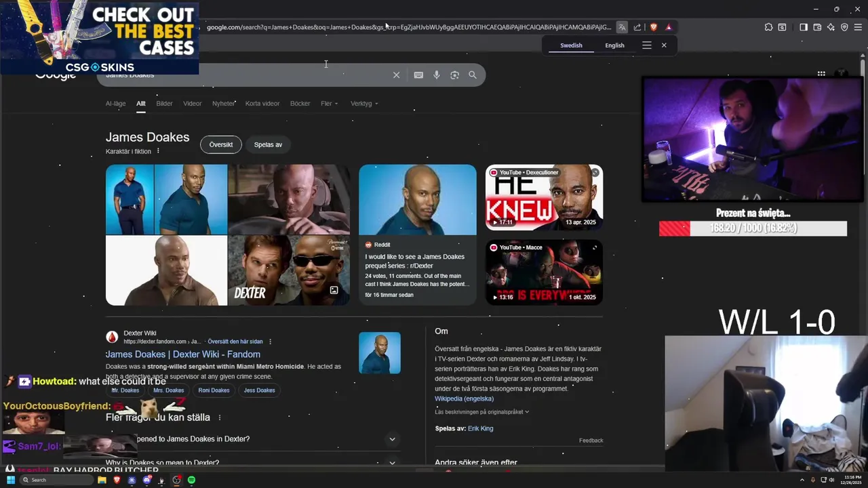Screen dimensions: 868x488
Task: Show hidden system tray icons chevron
Action: [802, 480]
